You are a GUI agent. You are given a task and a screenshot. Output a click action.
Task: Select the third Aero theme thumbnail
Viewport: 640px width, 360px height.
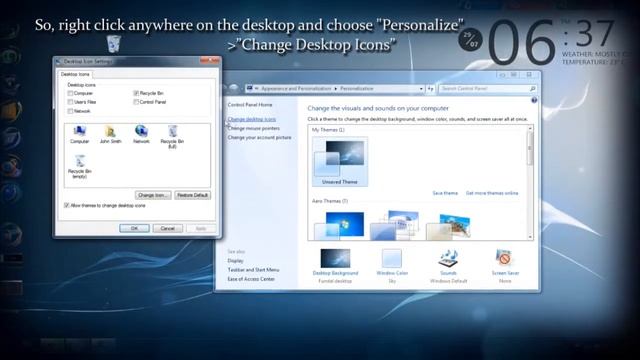click(448, 226)
